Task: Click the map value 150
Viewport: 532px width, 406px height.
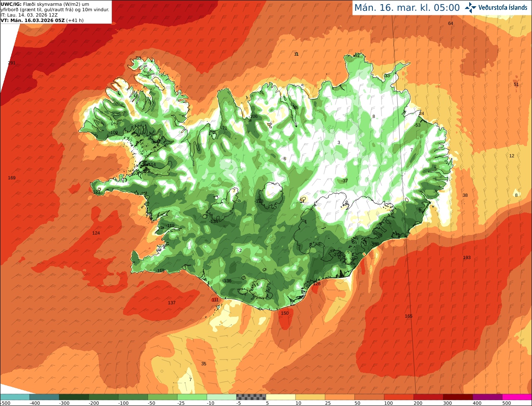Action: click(285, 313)
